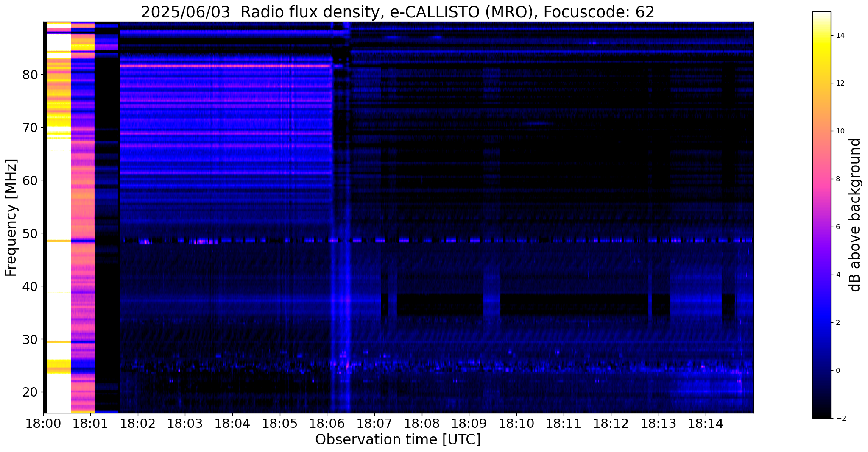Pick the 18:06 time tick label
The image size is (868, 452).
(327, 423)
